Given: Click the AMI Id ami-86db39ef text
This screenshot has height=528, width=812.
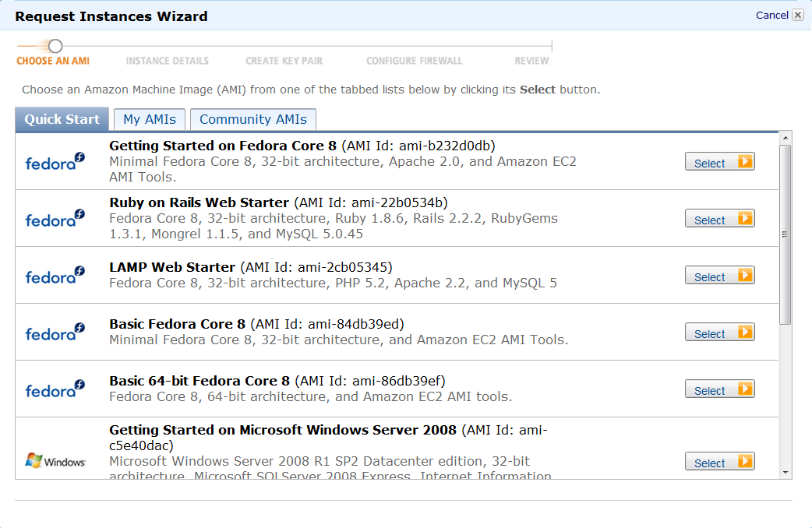Looking at the screenshot, I should [x=369, y=382].
